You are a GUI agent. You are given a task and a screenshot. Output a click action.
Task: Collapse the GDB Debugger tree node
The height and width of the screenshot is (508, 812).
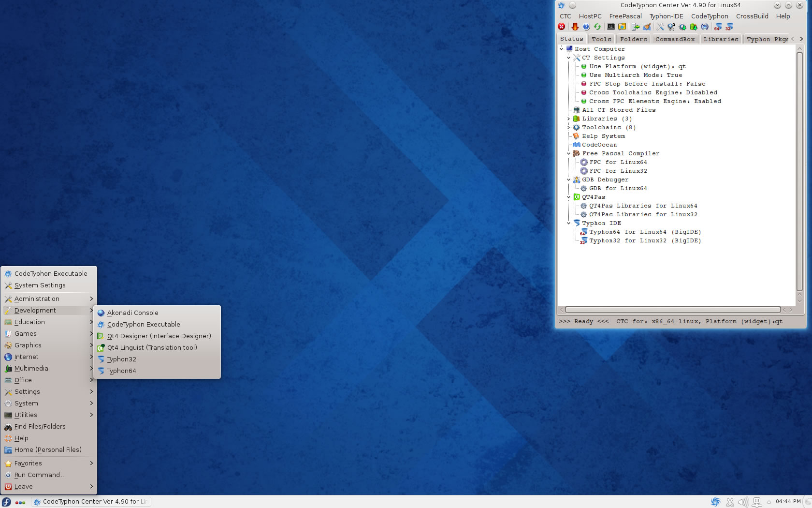tap(569, 179)
